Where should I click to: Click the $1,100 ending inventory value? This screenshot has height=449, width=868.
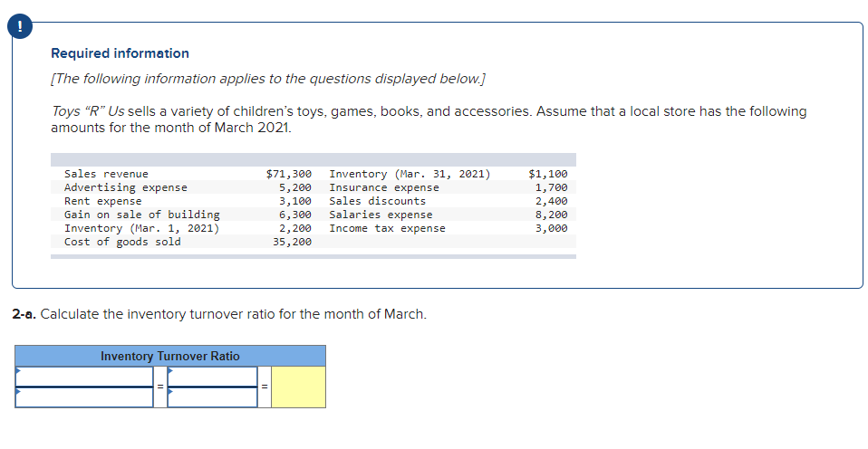pos(548,174)
